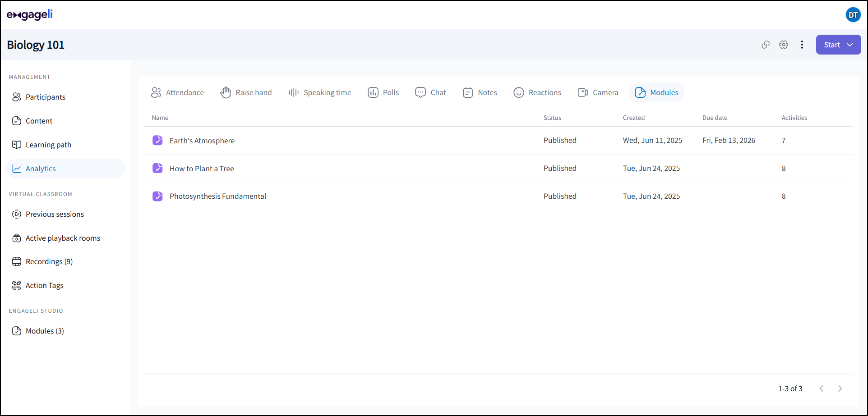Open the DT profile avatar
868x416 pixels.
pyautogui.click(x=853, y=14)
